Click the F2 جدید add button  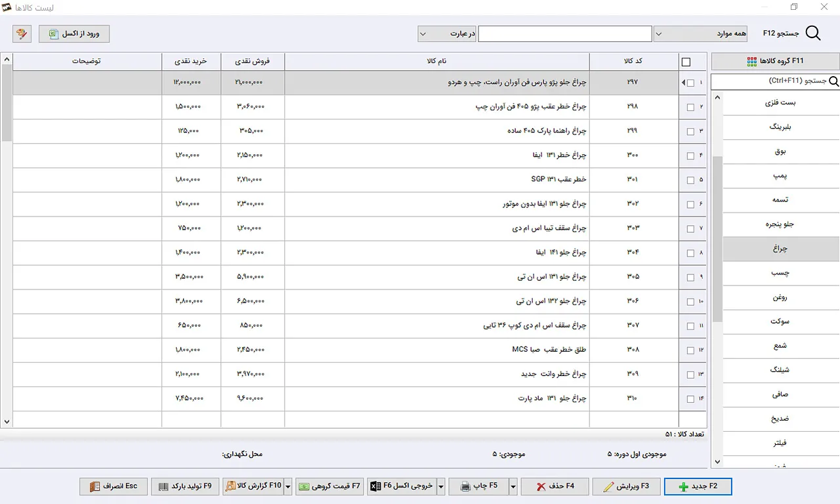tap(698, 486)
